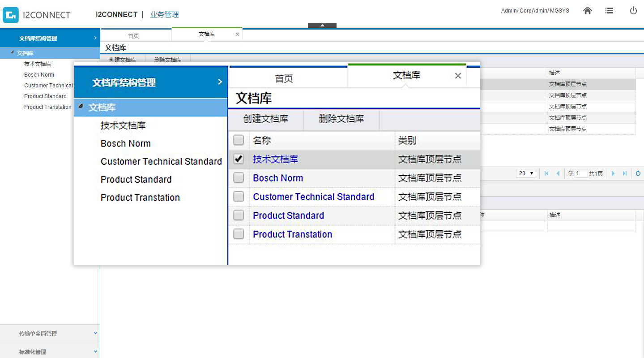
Task: Select Bosch Norm in the small sidebar tree
Action: pyautogui.click(x=39, y=75)
